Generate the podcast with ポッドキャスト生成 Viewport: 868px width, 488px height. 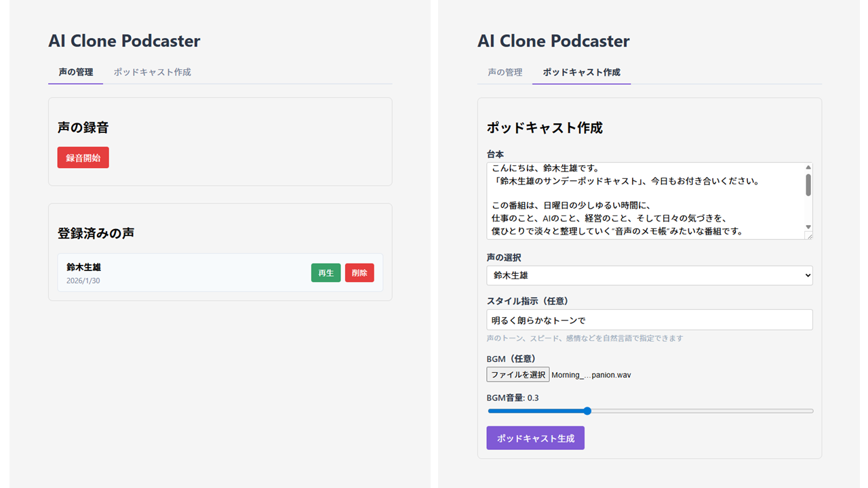pyautogui.click(x=535, y=438)
